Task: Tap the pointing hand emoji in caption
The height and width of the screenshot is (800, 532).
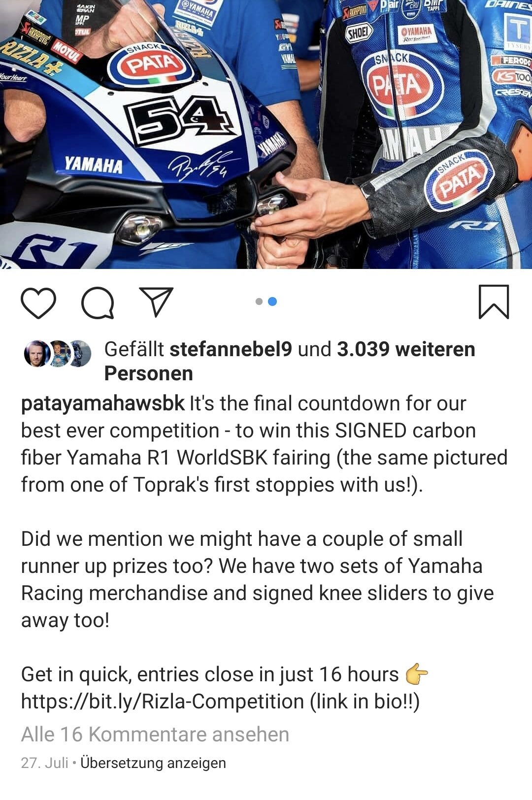Action: click(x=417, y=674)
